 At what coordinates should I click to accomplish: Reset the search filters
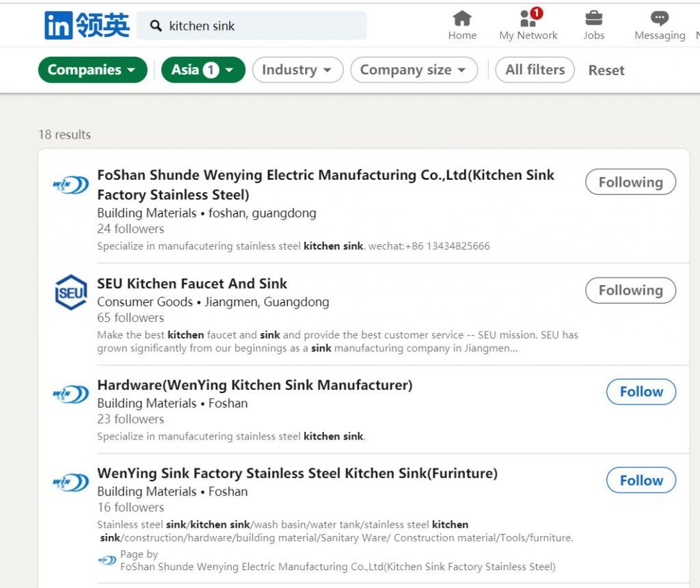point(606,70)
